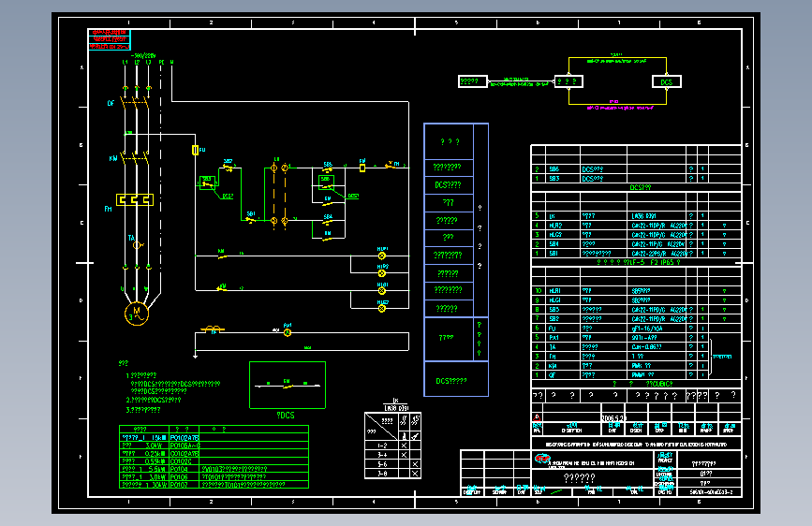The width and height of the screenshot is (812, 526).
Task: Click the drawing number at title block bottom-right
Action: 711,491
